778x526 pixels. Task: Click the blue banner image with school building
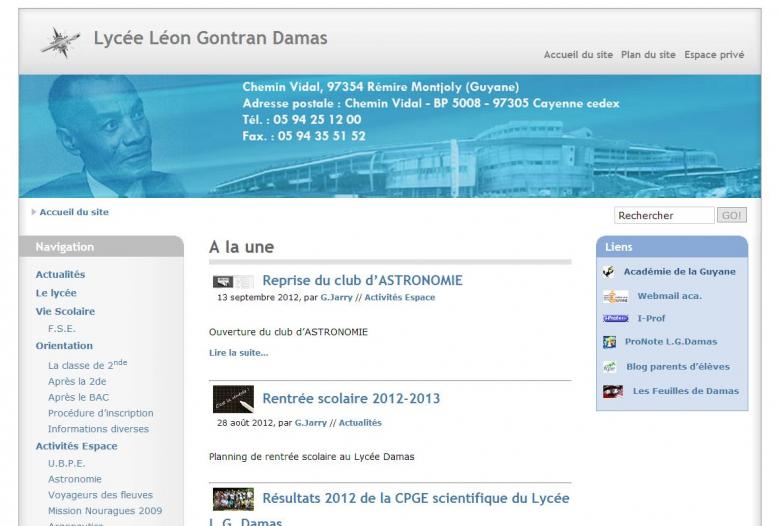pos(389,136)
